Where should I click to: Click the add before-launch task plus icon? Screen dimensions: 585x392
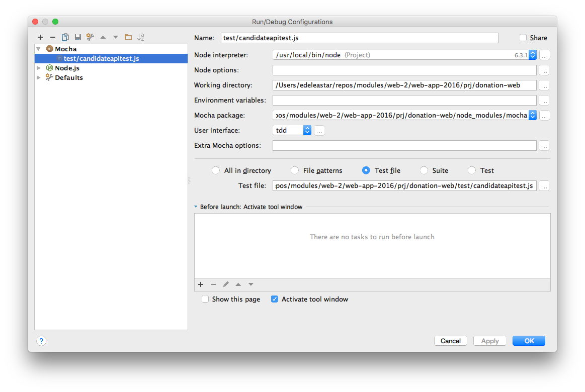click(x=201, y=284)
